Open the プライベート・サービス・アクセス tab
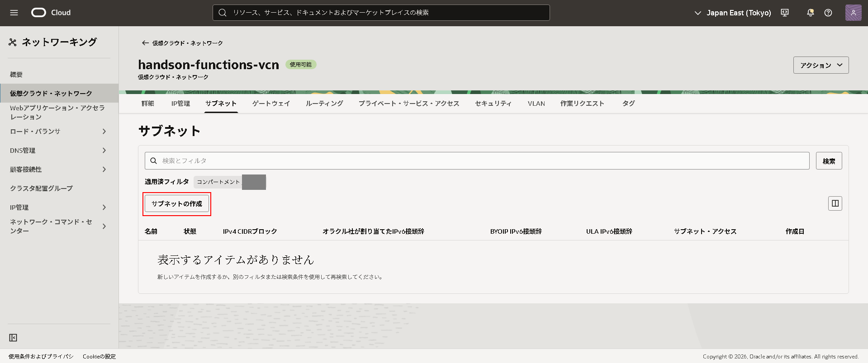Viewport: 868px width, 363px height. point(409,104)
